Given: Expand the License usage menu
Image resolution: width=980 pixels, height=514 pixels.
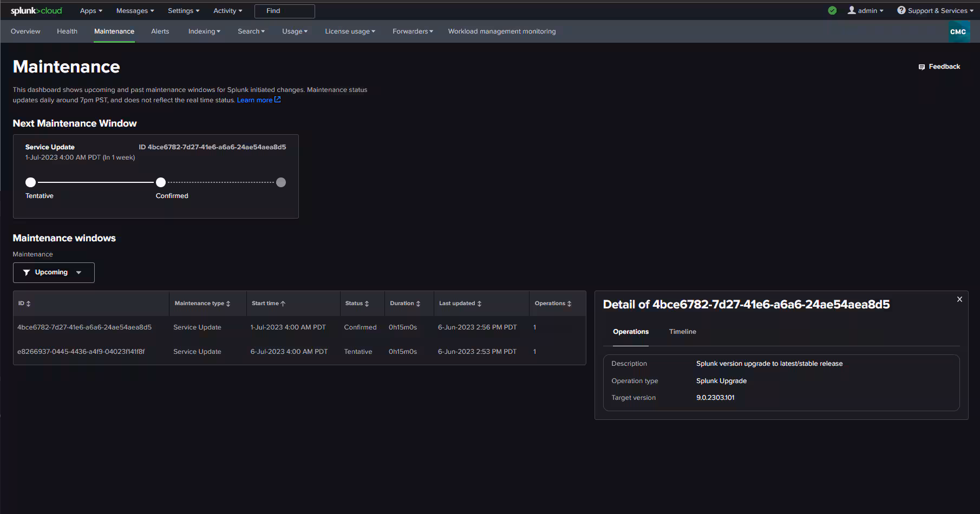Looking at the screenshot, I should (350, 31).
